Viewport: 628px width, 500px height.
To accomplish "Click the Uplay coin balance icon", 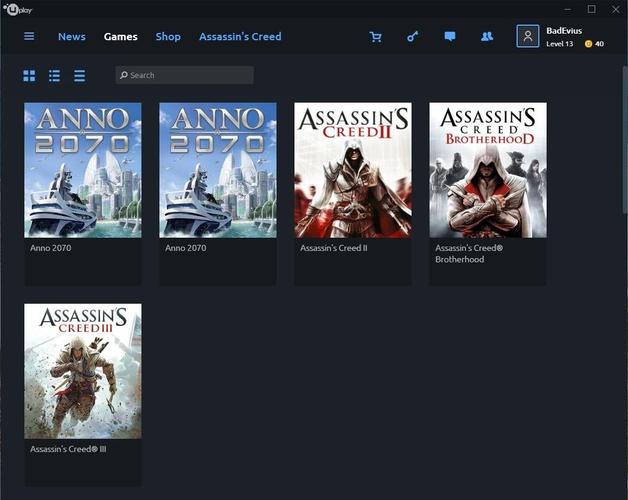I will [588, 44].
